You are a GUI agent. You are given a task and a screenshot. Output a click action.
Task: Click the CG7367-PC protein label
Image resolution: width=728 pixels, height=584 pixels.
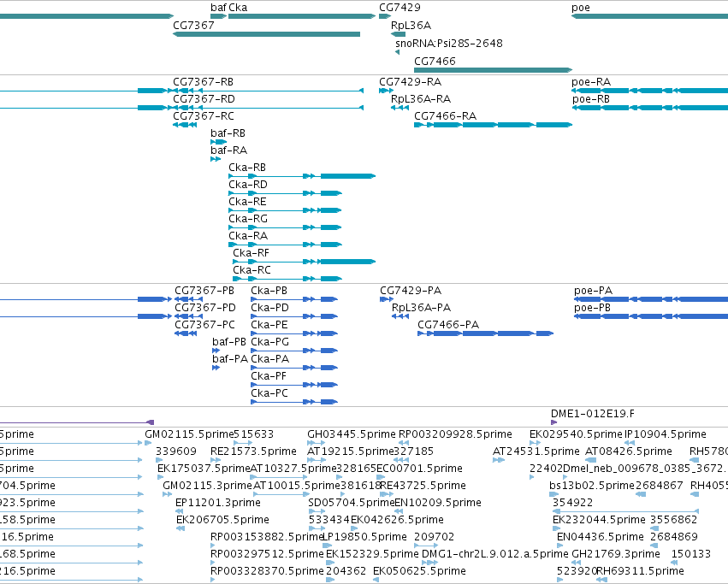point(204,325)
